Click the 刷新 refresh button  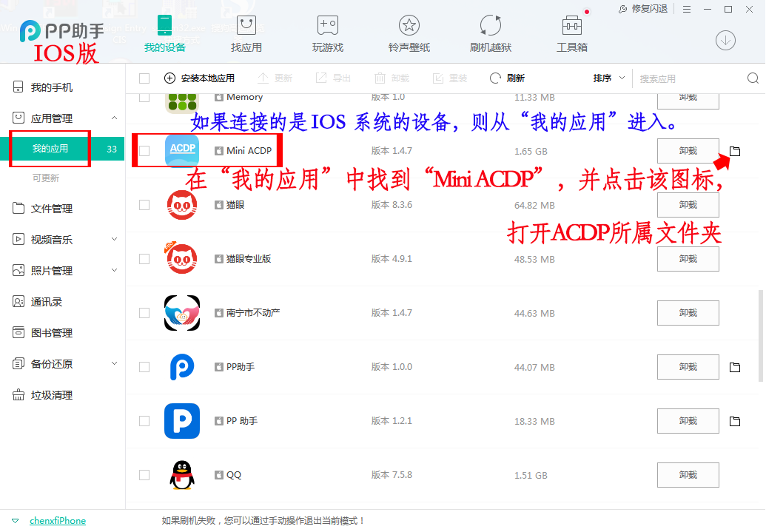[507, 78]
